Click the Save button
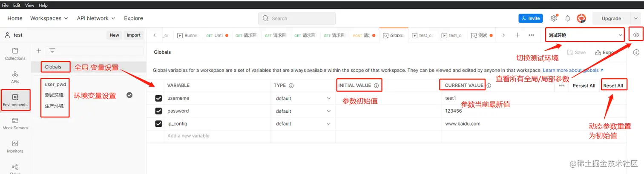Screen dimensions: 644x174 point(577,52)
